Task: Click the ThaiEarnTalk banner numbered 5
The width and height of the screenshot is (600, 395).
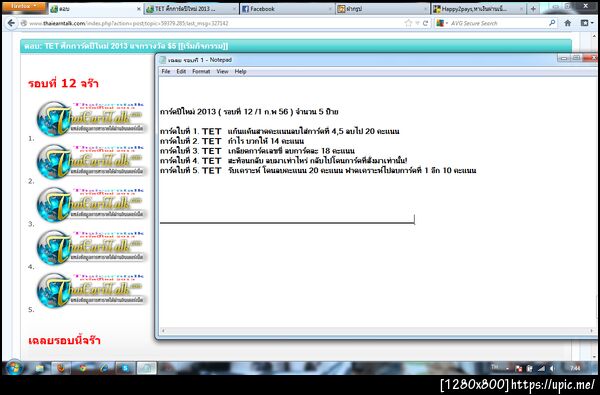Action: pyautogui.click(x=90, y=290)
